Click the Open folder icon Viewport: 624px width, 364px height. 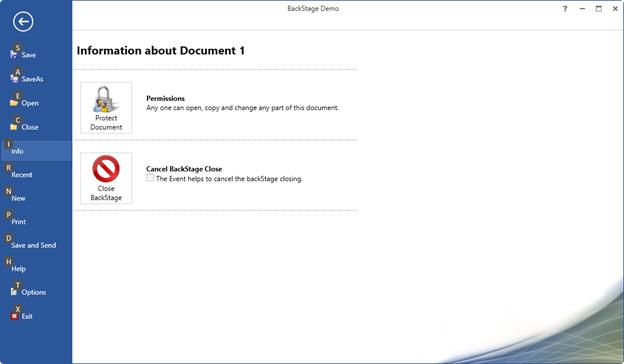pos(14,103)
